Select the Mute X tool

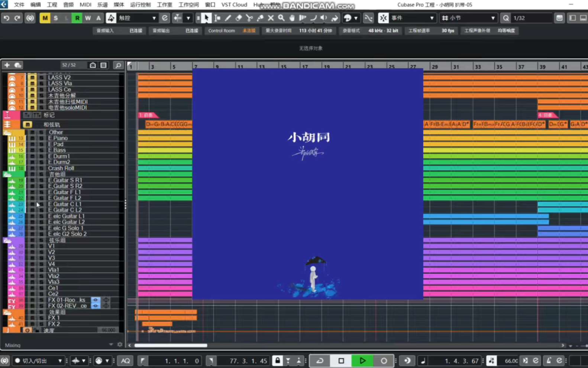(271, 18)
